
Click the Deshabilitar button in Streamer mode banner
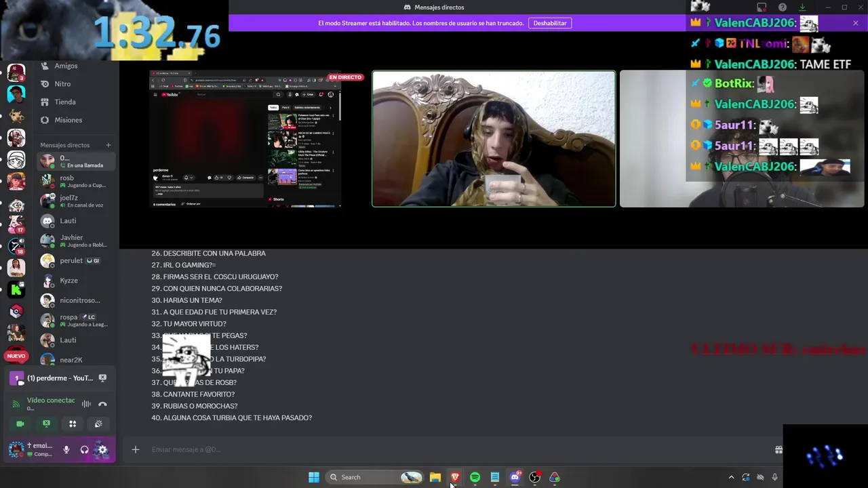point(550,23)
